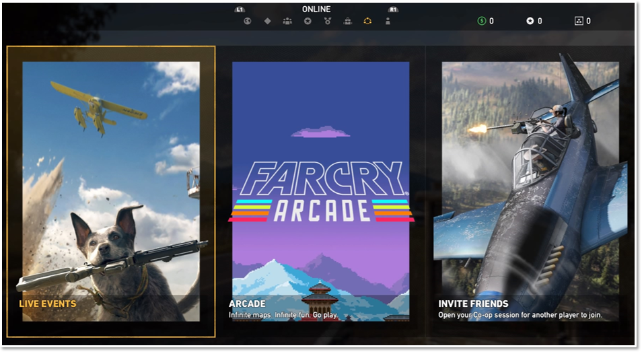Open the single-person avatar tab icon
Screen dimensions: 644x354
388,21
